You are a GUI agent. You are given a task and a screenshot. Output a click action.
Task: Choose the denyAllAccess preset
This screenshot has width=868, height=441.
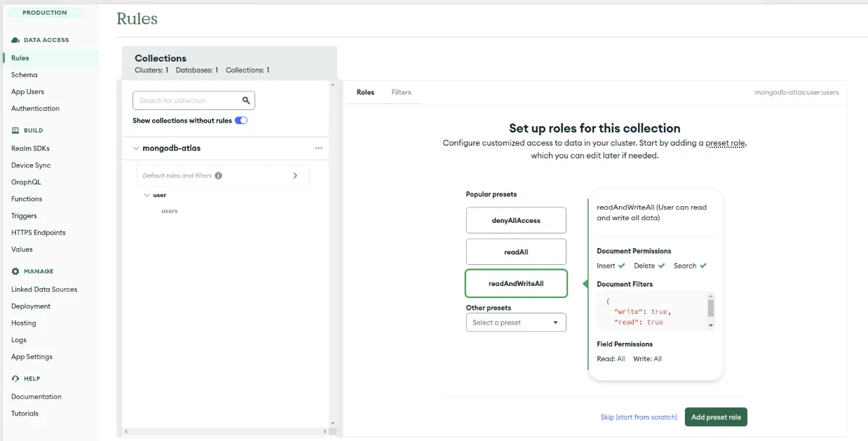(x=515, y=220)
